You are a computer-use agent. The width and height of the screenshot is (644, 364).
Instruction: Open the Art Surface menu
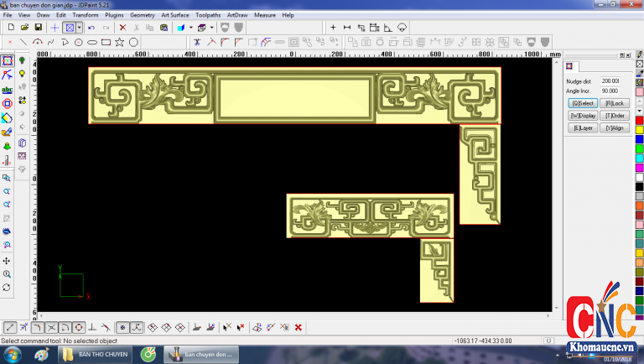tap(174, 15)
